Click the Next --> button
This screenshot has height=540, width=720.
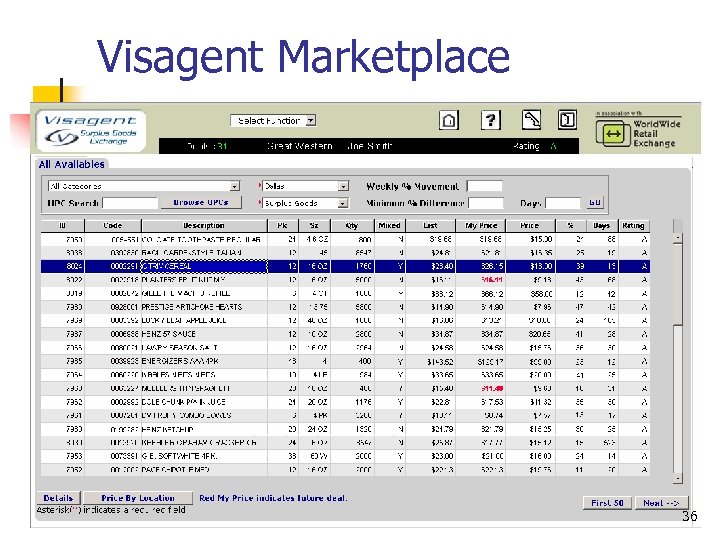661,503
